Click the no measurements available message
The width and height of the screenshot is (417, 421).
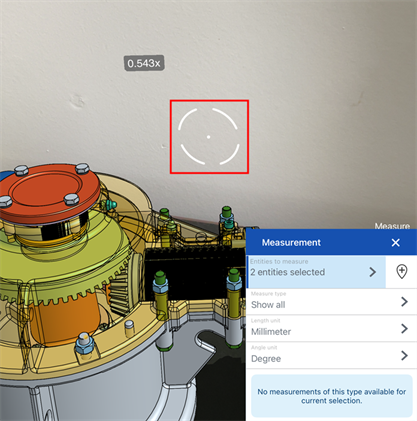331,396
